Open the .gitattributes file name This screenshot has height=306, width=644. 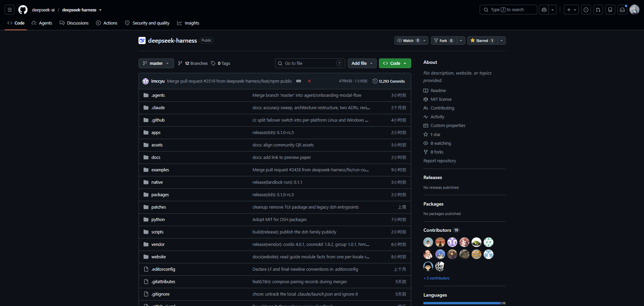[163, 282]
